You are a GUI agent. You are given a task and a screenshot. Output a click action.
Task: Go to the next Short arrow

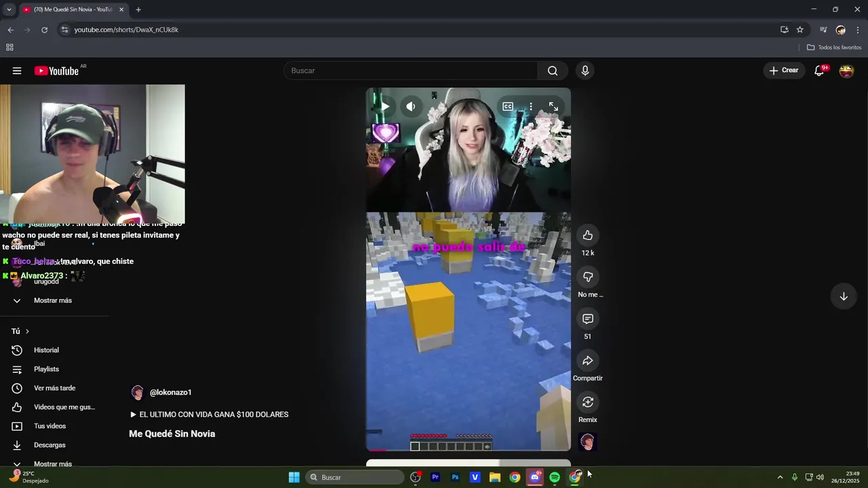pos(844,296)
